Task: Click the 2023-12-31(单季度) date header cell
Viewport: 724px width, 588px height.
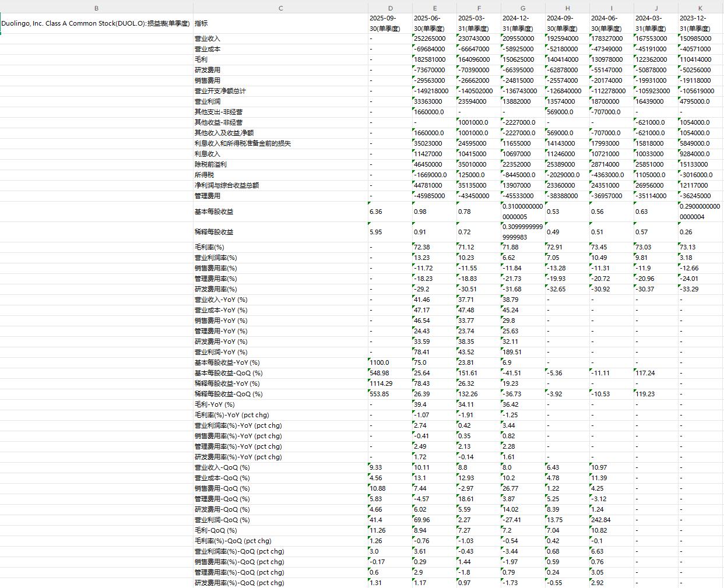Action: click(700, 23)
